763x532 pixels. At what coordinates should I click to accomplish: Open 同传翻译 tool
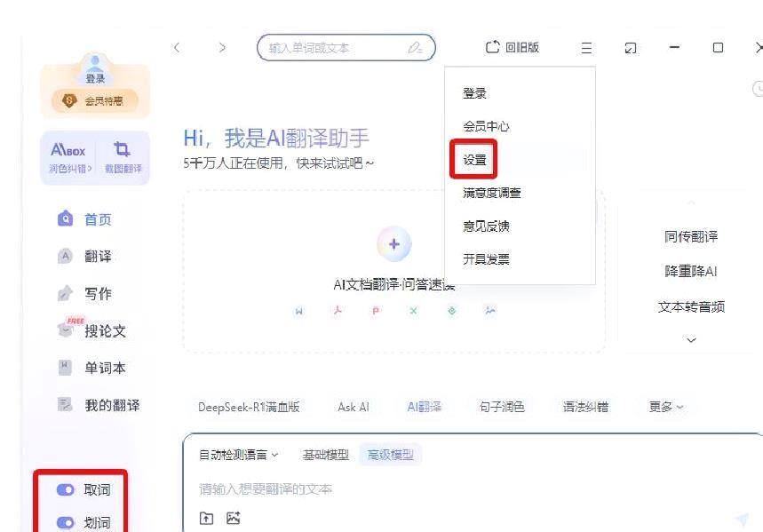691,237
